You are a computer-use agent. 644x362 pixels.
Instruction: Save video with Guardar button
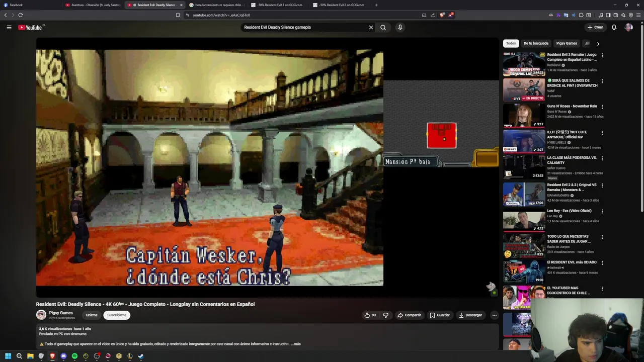440,315
